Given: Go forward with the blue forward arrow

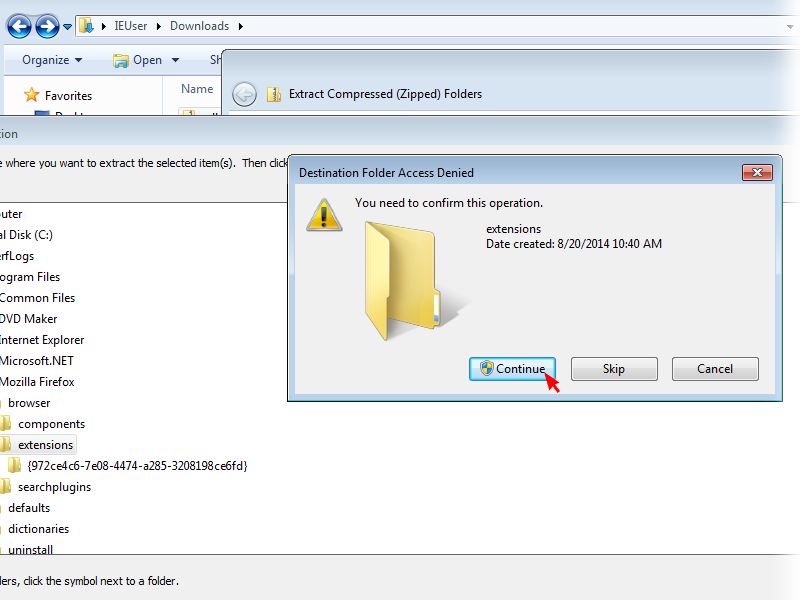Looking at the screenshot, I should pyautogui.click(x=47, y=26).
